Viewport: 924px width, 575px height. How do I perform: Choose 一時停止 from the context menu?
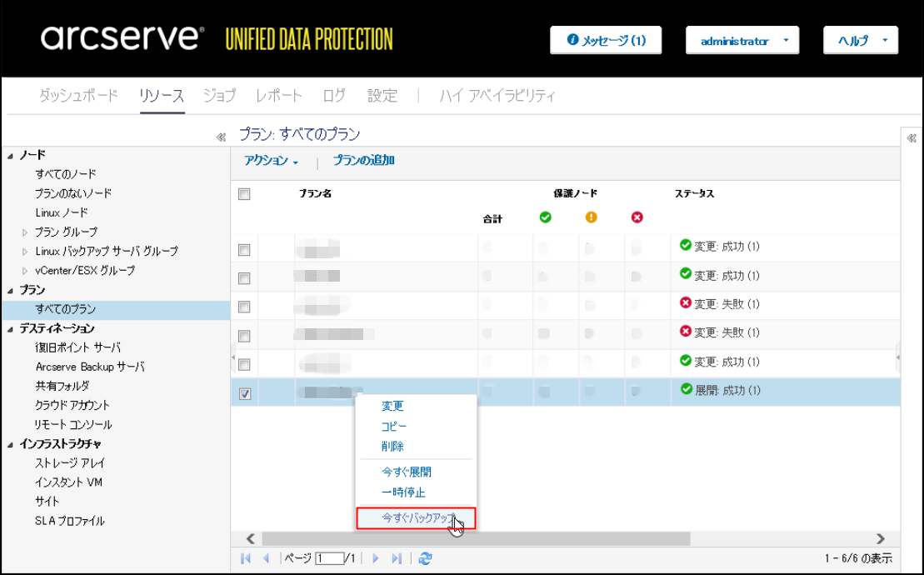coord(403,492)
